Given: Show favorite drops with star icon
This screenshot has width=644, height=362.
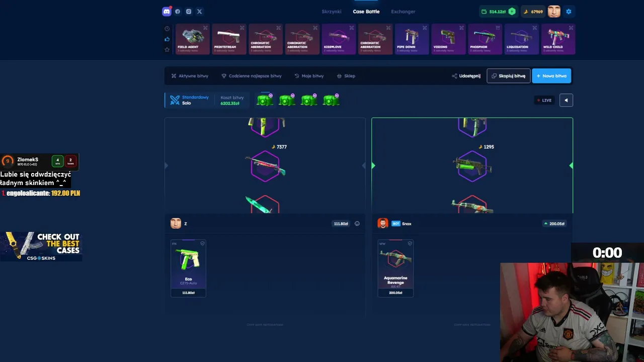Looking at the screenshot, I should click(167, 50).
